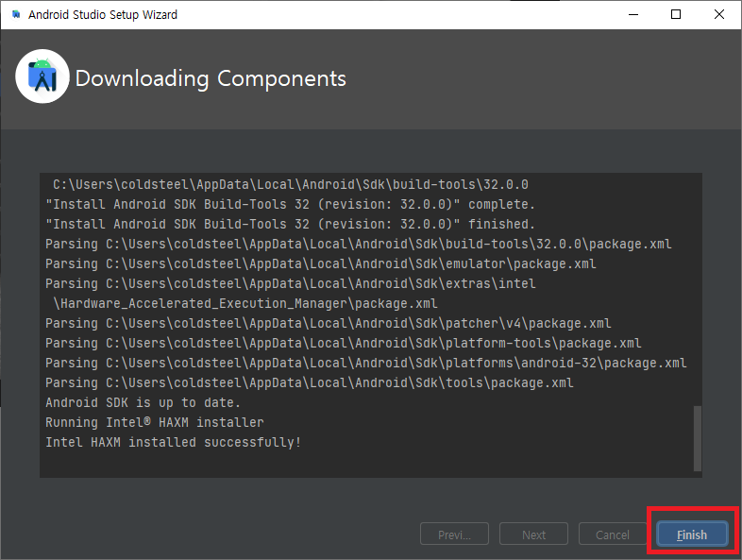
Task: Maximize the Setup Wizard window
Action: click(x=676, y=15)
